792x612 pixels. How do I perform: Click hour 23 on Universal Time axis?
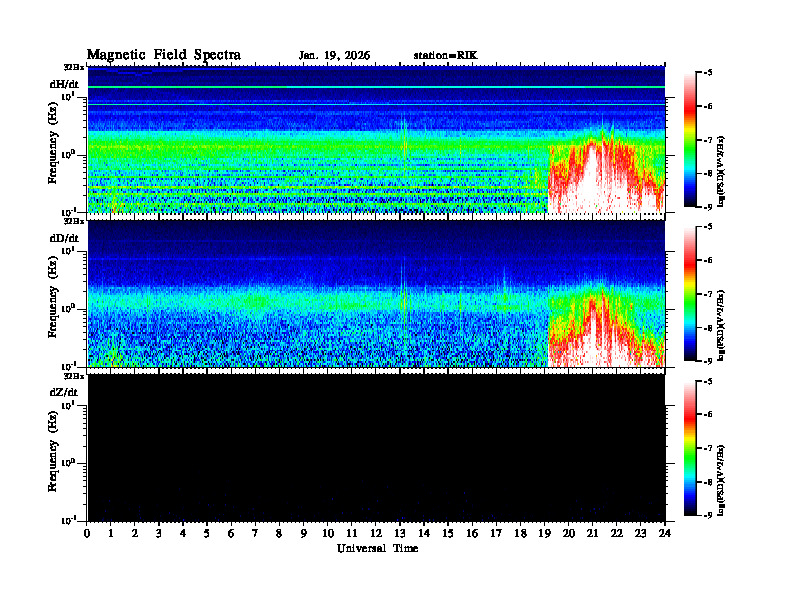click(x=640, y=534)
